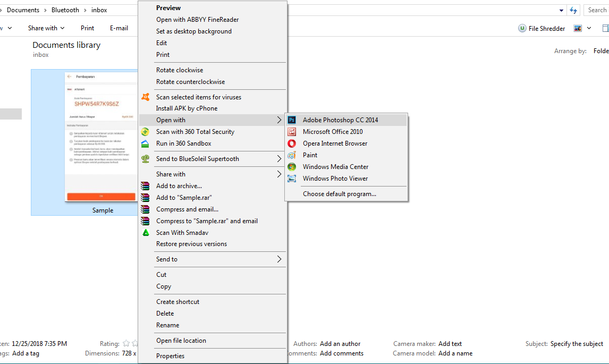The width and height of the screenshot is (609, 364).
Task: Click inbox in the breadcrumb path
Action: (x=99, y=10)
